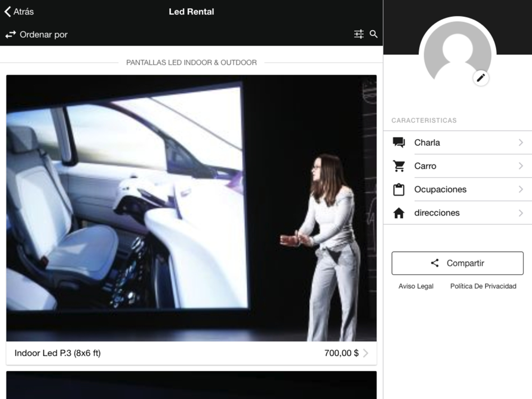The height and width of the screenshot is (399, 532).
Task: Tap the Charla chat bubble icon
Action: [398, 143]
